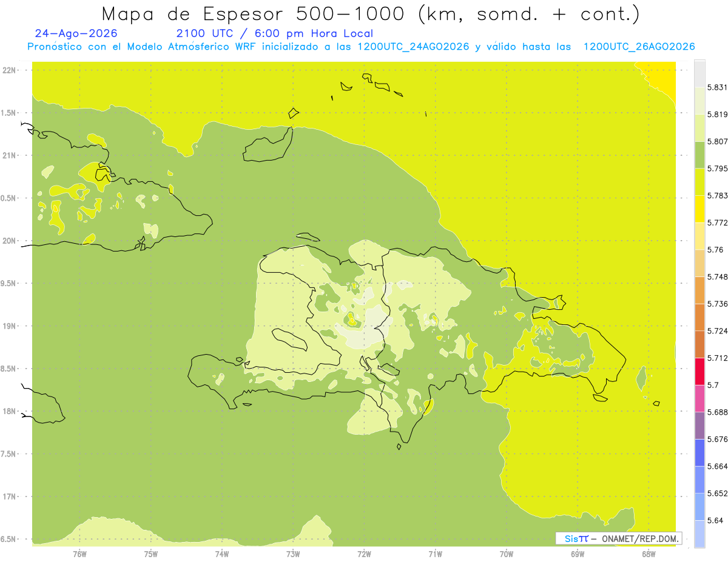Click the '69W' longitude label
This screenshot has height=562, width=728.
(578, 553)
